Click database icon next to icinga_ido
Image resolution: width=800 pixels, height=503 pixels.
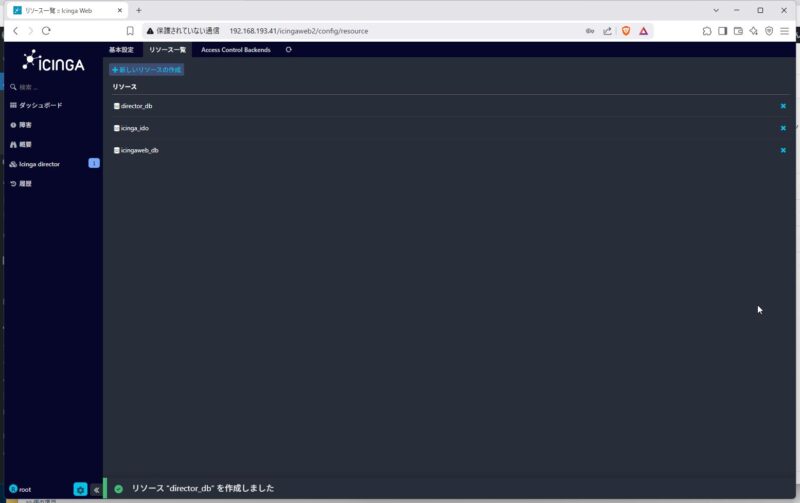tap(116, 128)
